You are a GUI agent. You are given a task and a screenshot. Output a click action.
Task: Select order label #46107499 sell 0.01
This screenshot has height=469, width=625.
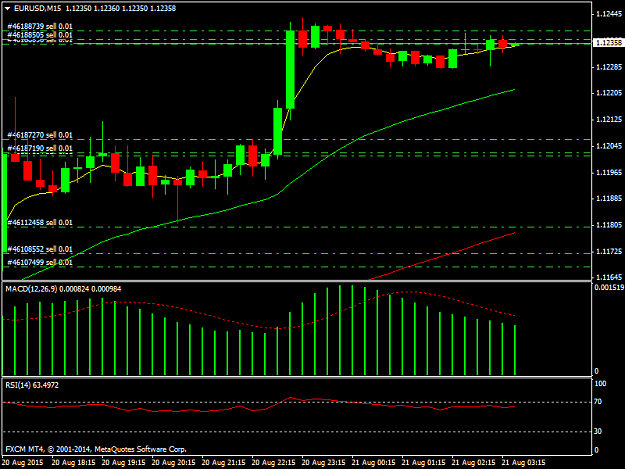click(x=40, y=262)
